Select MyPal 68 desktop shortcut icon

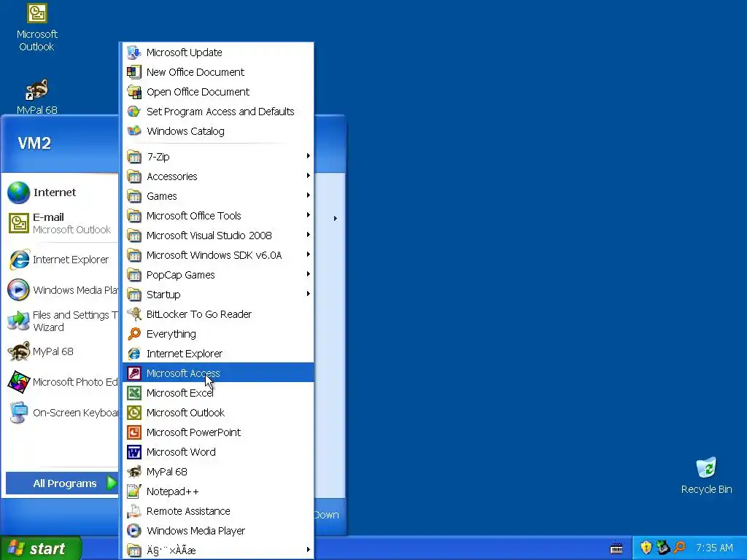coord(36,90)
